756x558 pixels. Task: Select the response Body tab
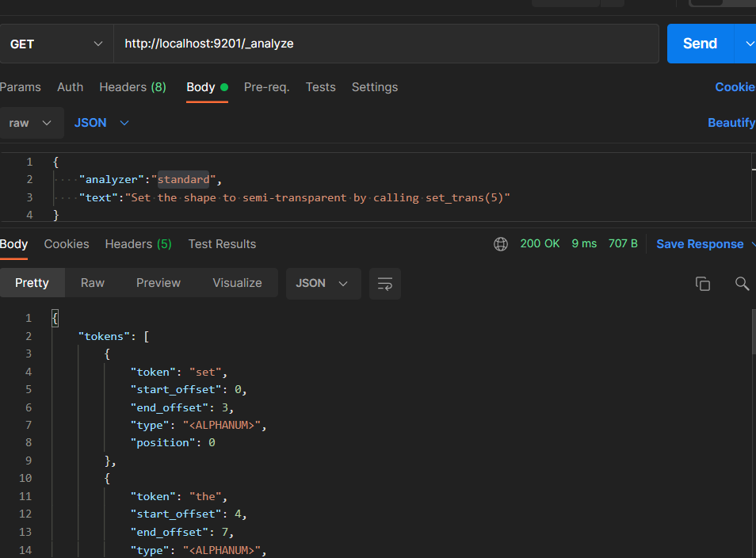point(14,244)
